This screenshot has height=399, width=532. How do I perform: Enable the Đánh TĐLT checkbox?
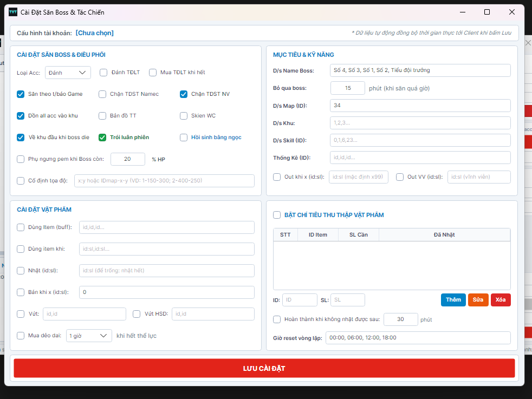(103, 73)
